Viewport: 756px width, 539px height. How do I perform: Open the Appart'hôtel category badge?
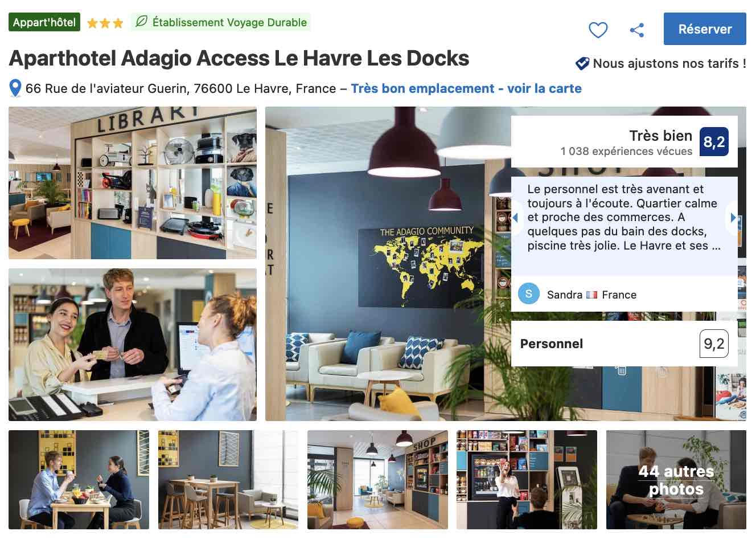44,22
